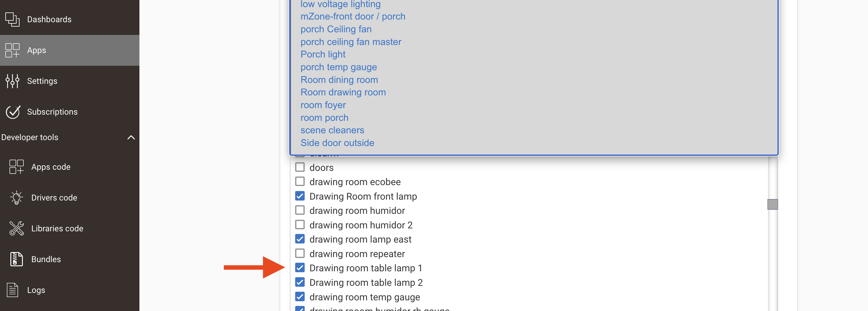Viewport: 868px width, 311px height.
Task: Click the Bundles zip file icon
Action: coord(17,259)
